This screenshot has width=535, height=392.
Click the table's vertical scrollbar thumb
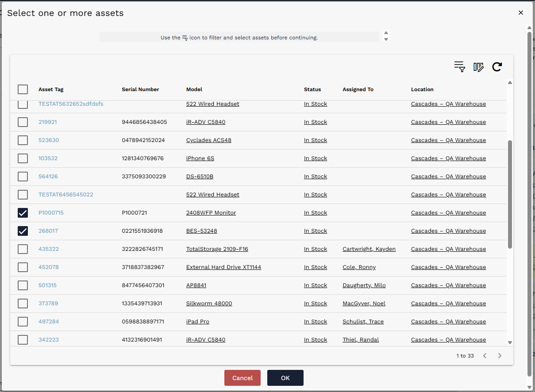(x=510, y=194)
